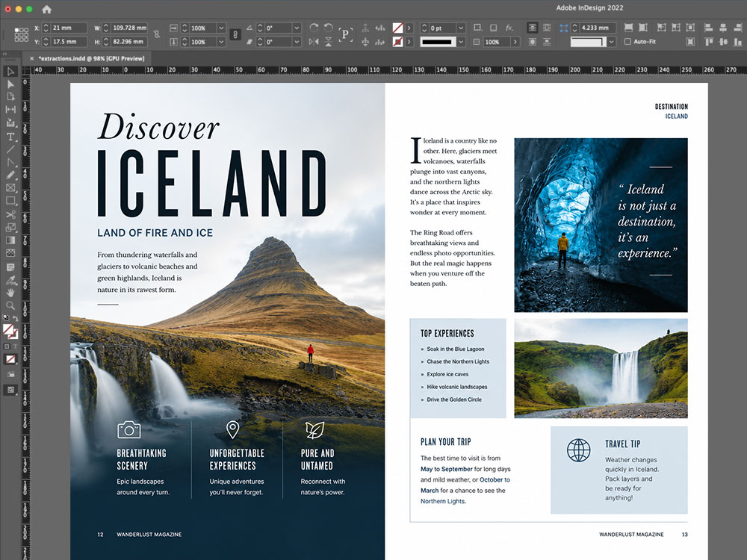Toggle the constrain scaling chain link

[235, 34]
